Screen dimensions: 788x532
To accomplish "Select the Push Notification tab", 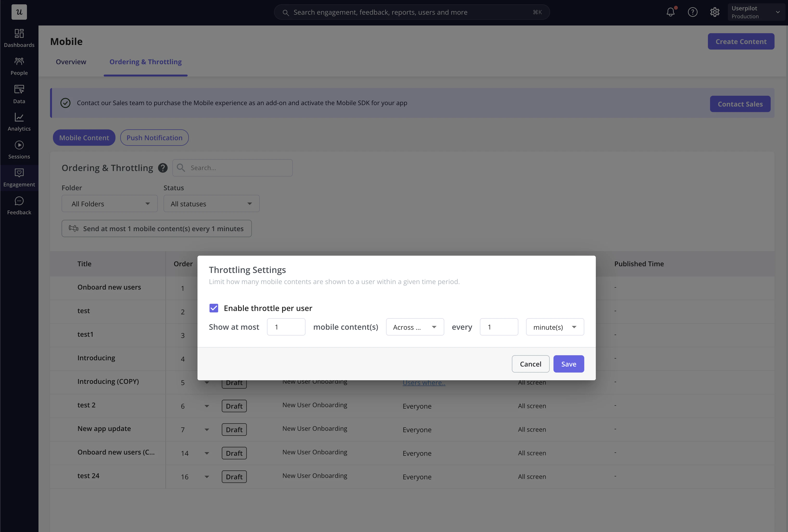I will coord(154,138).
